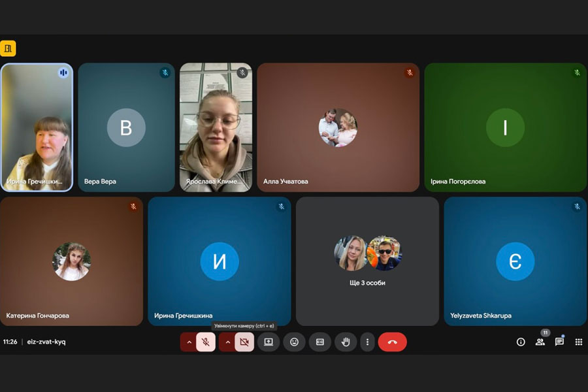Show the participants list
Viewport: 588px width, 392px height.
click(540, 342)
